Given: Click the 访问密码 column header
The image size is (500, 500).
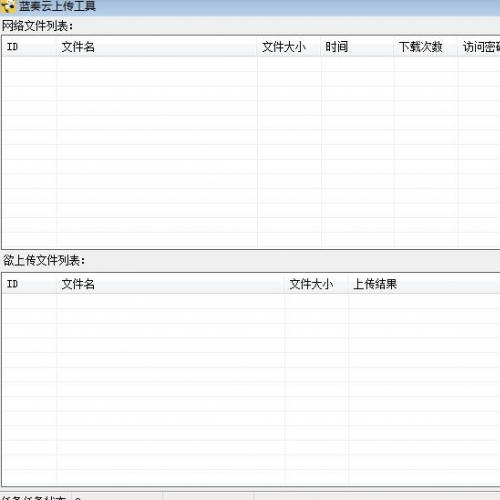Looking at the screenshot, I should tap(479, 47).
